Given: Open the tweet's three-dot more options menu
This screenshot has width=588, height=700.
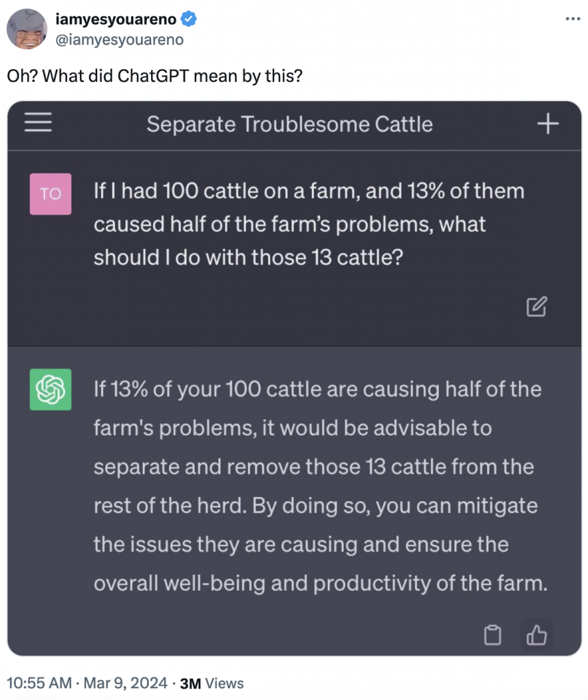Looking at the screenshot, I should coord(572,18).
